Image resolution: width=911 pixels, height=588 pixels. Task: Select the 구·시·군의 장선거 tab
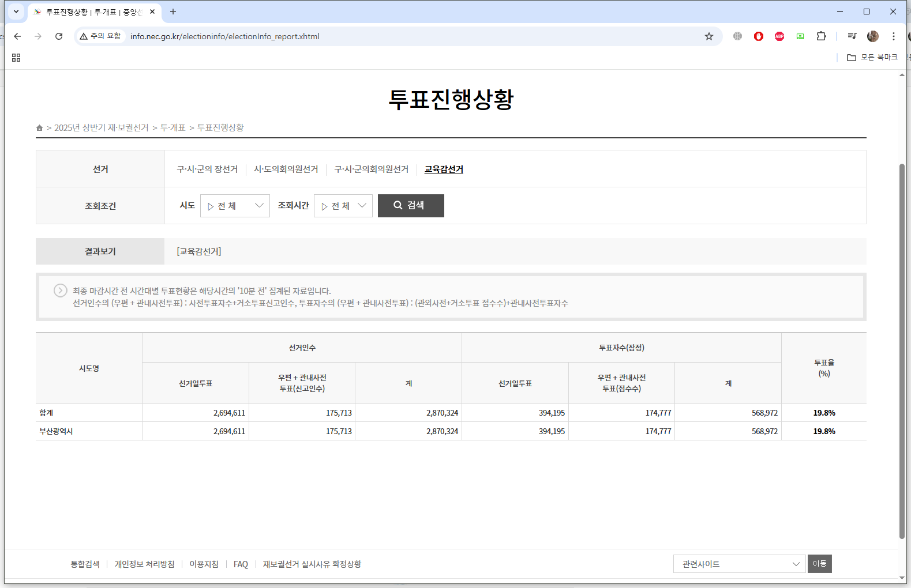pyautogui.click(x=207, y=169)
